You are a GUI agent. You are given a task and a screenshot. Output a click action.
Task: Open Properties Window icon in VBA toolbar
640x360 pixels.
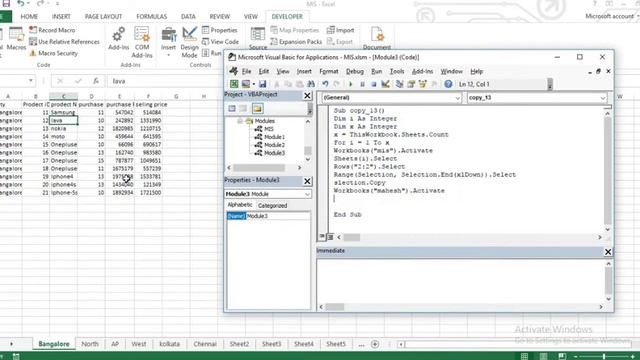(x=411, y=84)
